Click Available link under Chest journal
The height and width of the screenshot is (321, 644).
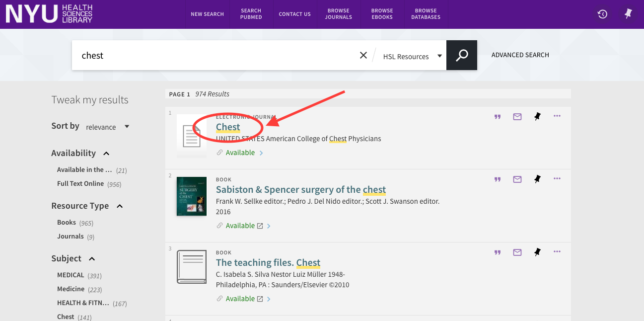point(240,153)
